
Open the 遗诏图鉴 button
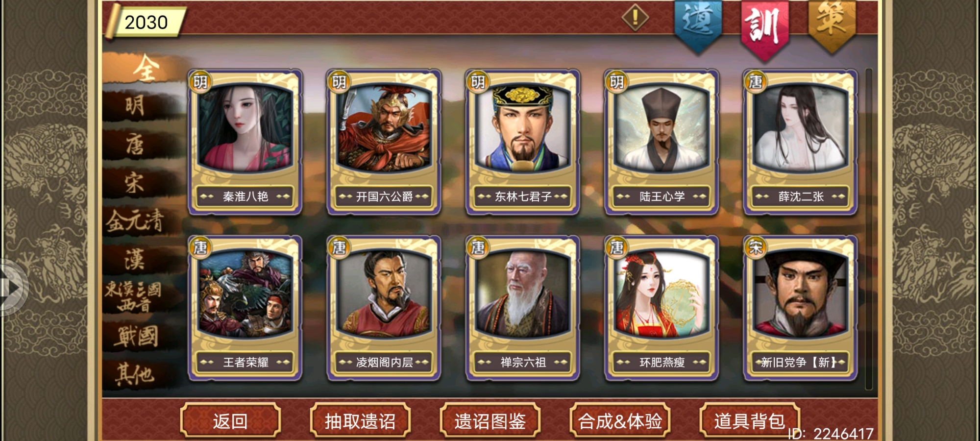490,420
